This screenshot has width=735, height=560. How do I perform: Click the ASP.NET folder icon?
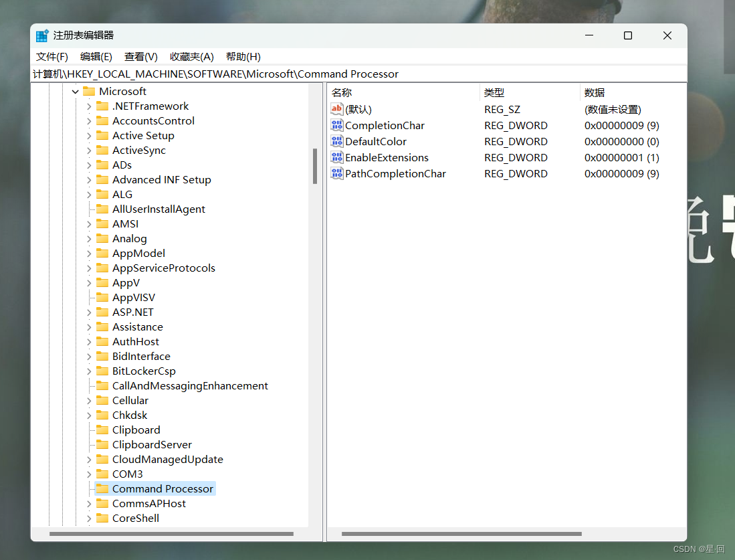102,312
